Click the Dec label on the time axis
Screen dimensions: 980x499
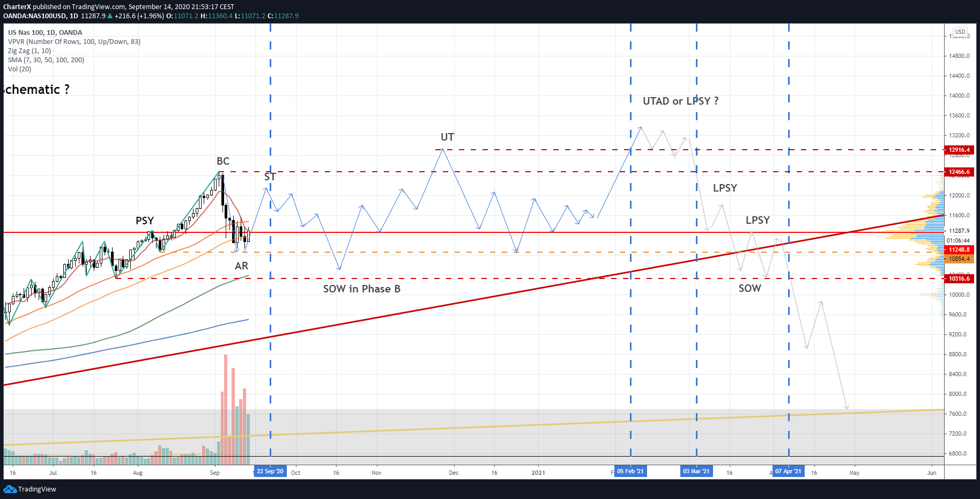tap(454, 473)
